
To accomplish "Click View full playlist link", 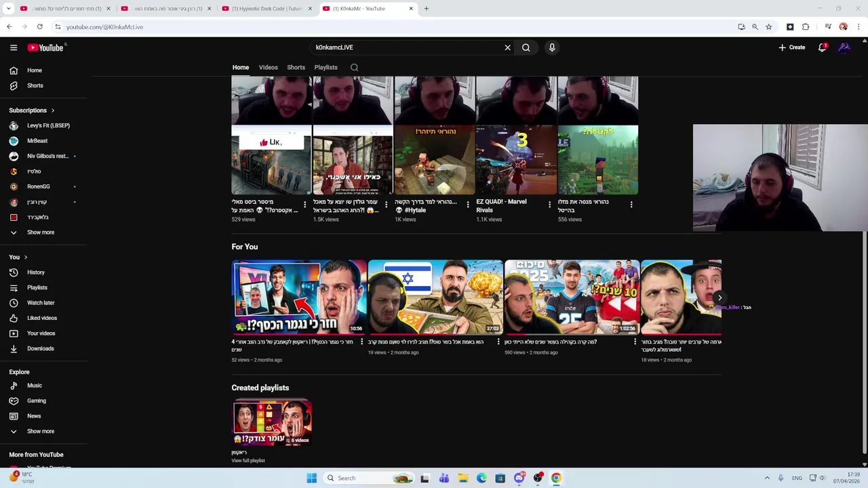I will (x=248, y=461).
